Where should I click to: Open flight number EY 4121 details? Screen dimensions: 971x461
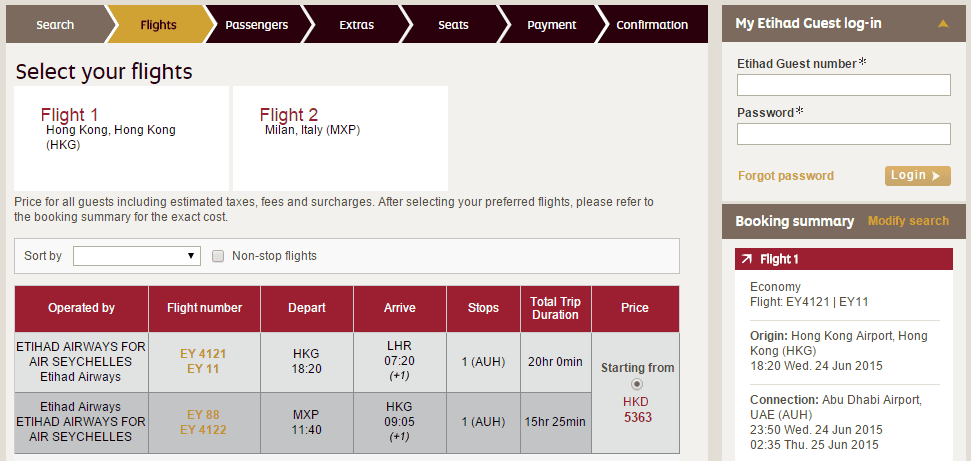coord(204,354)
